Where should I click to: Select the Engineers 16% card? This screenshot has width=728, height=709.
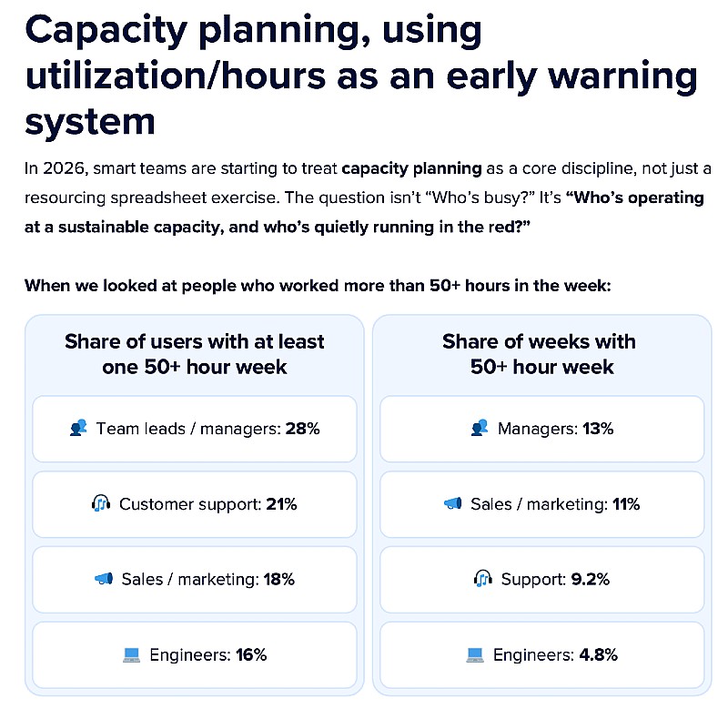coord(195,654)
